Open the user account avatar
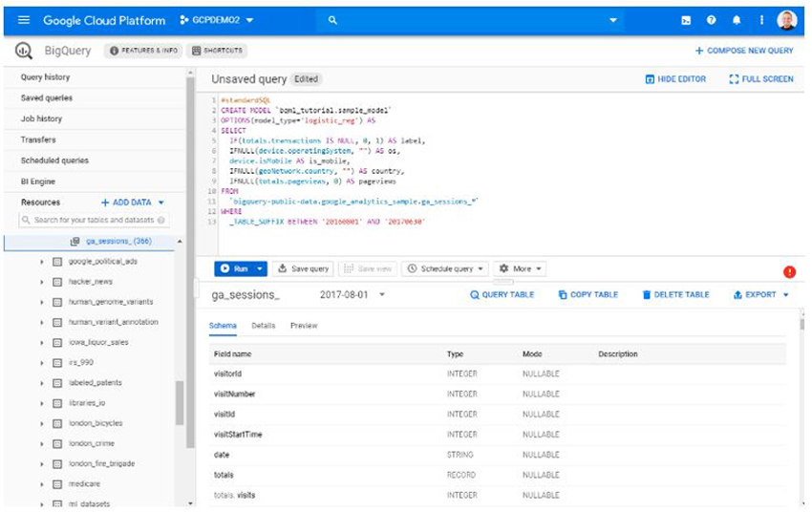The width and height of the screenshot is (812, 512). pos(786,20)
